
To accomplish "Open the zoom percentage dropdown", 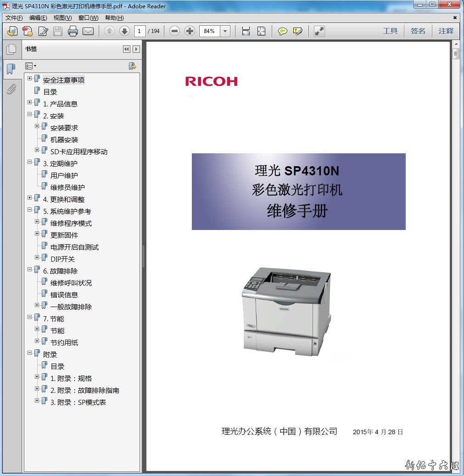I will 225,31.
